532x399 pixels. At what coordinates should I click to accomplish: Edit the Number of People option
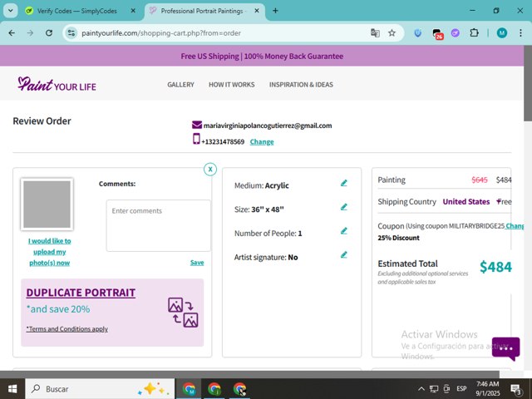343,231
